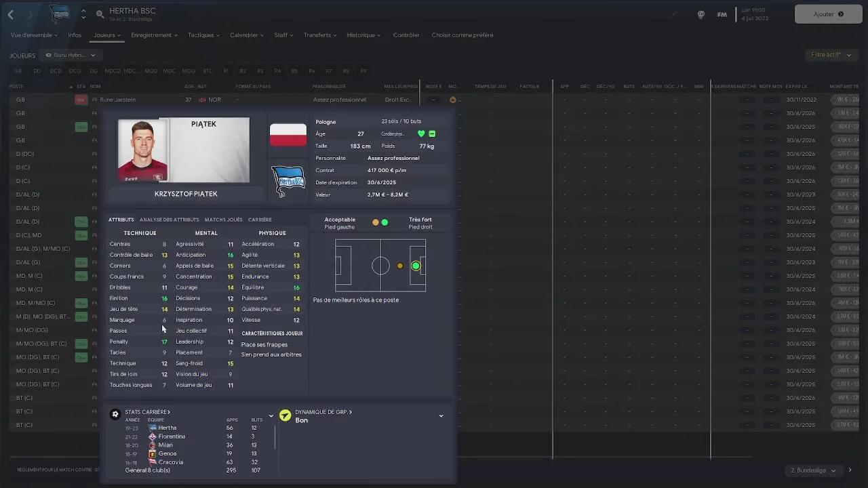Image resolution: width=868 pixels, height=488 pixels.
Task: Click the Milan crest in career stats
Action: tap(153, 445)
